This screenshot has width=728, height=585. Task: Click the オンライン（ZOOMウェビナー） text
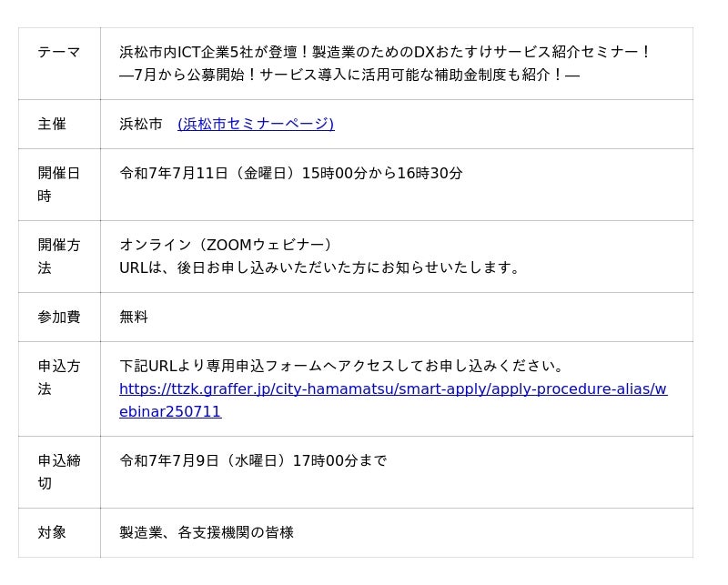click(x=226, y=245)
